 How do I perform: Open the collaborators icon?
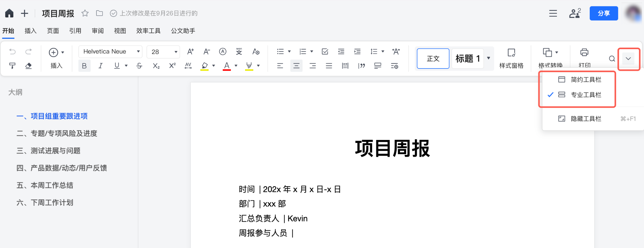575,13
